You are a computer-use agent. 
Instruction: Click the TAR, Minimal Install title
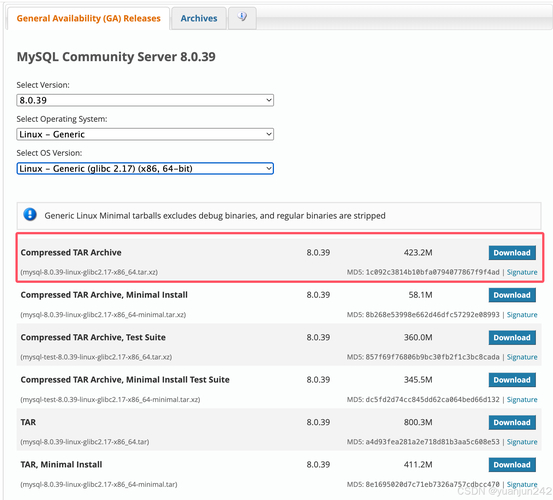[61, 465]
